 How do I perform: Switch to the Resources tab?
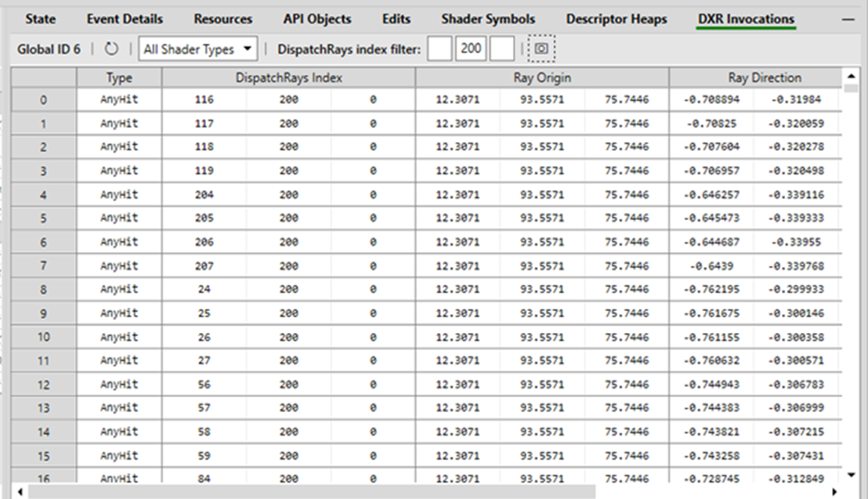click(x=223, y=19)
